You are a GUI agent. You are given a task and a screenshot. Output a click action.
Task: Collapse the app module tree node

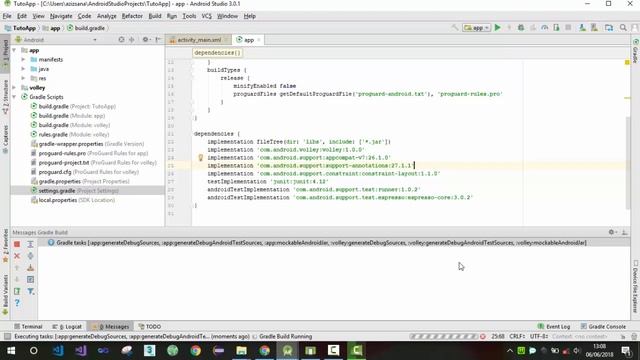tap(14, 50)
